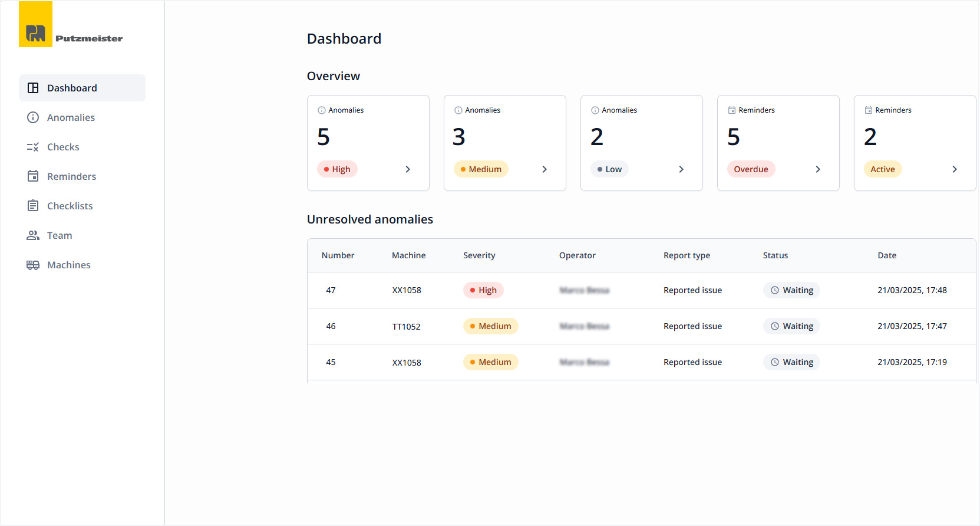Click the Team people icon in sidebar

[x=33, y=235]
